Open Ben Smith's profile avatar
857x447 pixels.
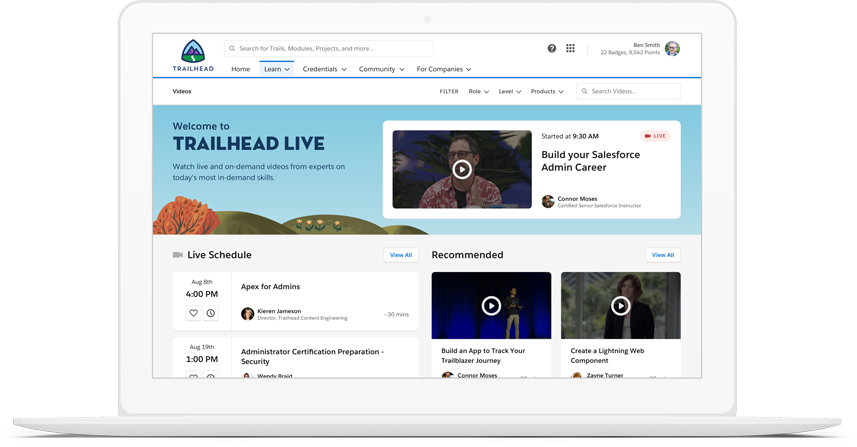tap(672, 49)
